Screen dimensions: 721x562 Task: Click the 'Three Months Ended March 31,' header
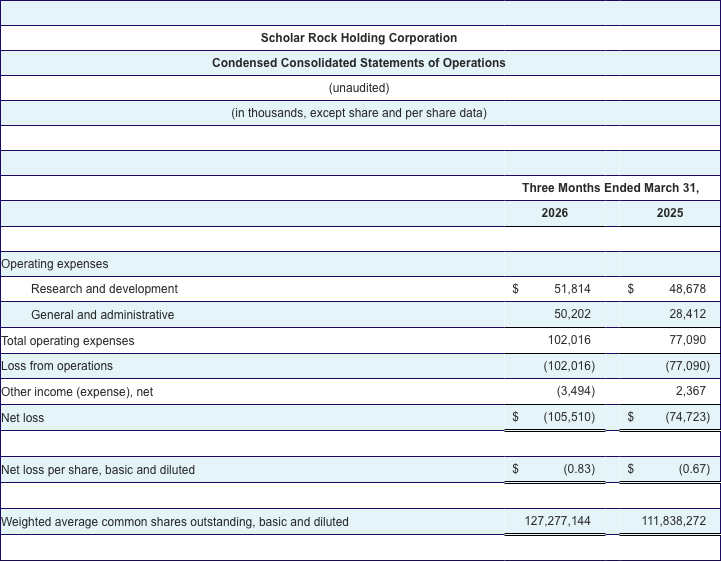coord(610,188)
